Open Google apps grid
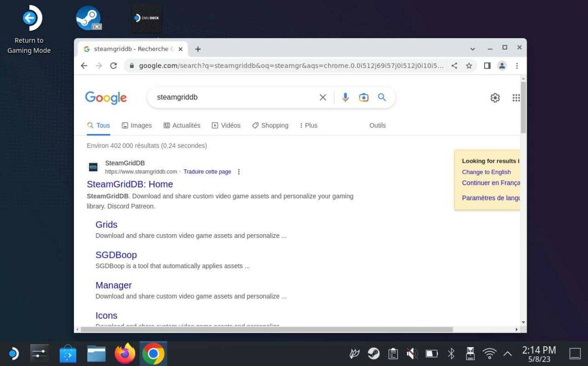 (x=516, y=98)
